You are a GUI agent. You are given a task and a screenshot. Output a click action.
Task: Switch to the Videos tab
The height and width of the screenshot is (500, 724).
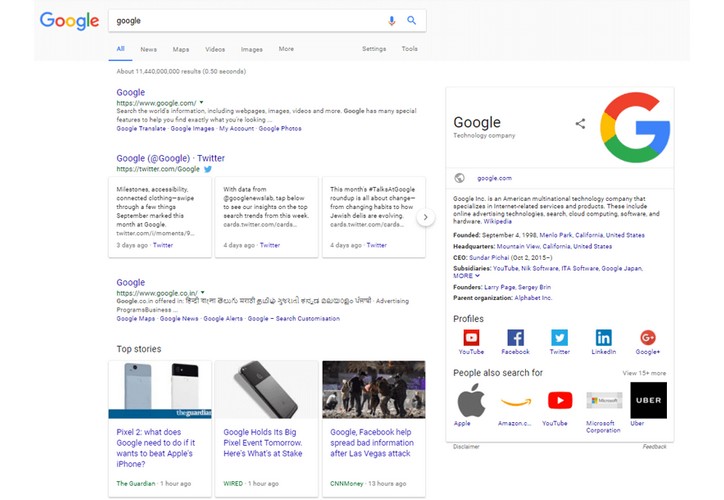click(x=215, y=49)
